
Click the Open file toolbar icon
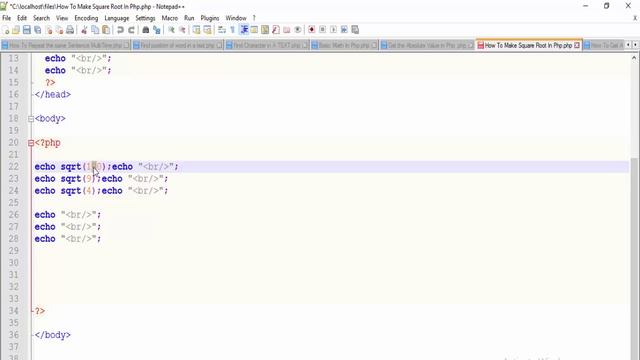pos(16,30)
